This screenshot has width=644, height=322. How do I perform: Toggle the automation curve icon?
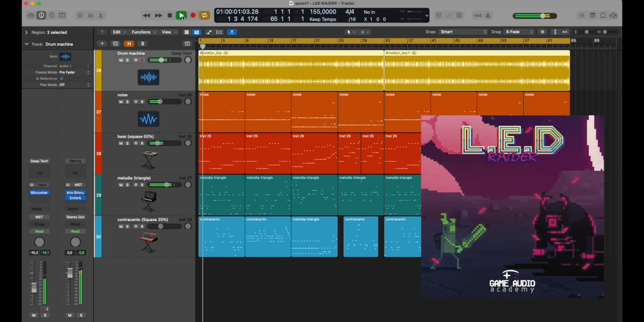pyautogui.click(x=209, y=32)
